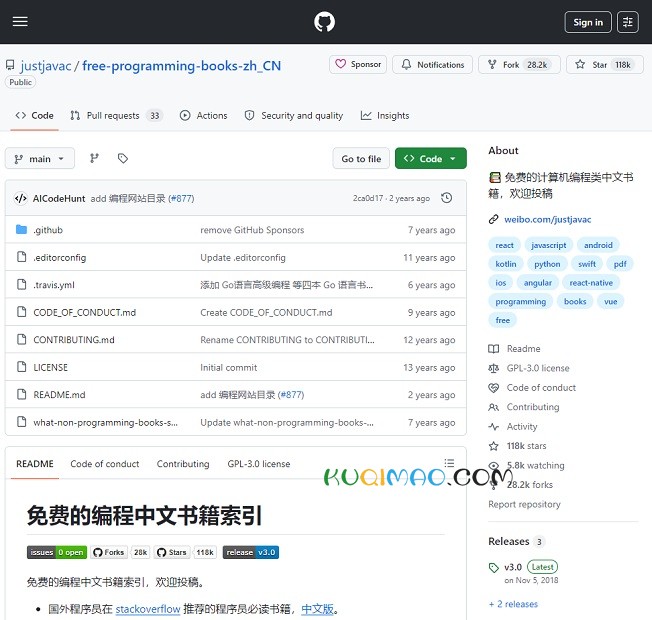Open the Security and quality tab
The image size is (652, 620).
coord(294,116)
